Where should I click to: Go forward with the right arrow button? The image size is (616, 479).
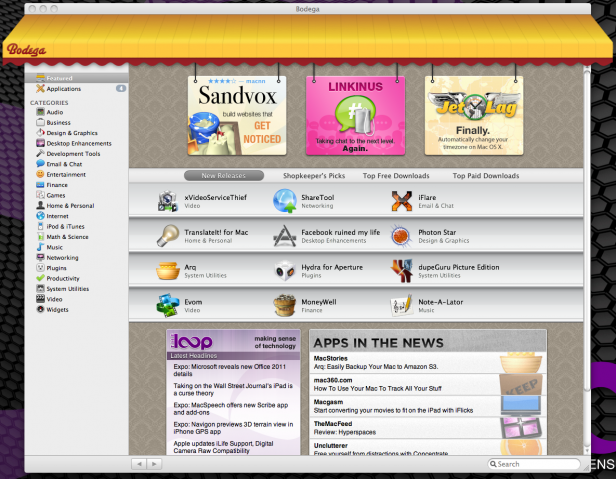[154, 464]
